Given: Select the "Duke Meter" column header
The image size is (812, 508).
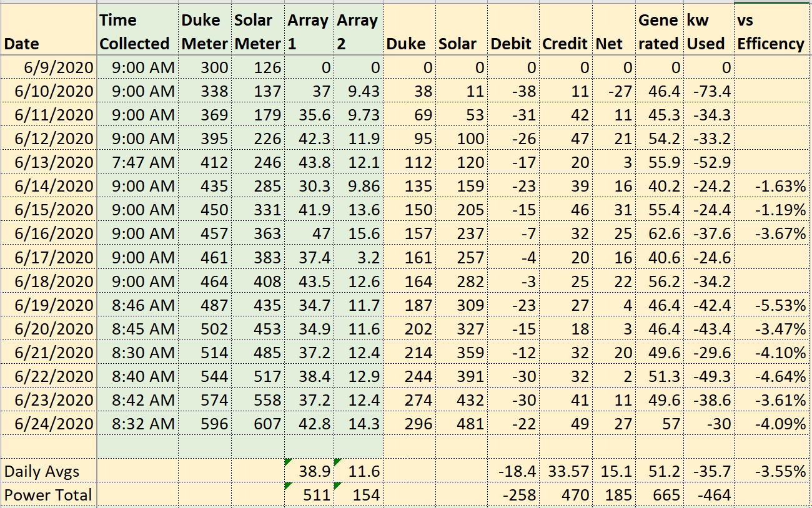Looking at the screenshot, I should click(205, 30).
